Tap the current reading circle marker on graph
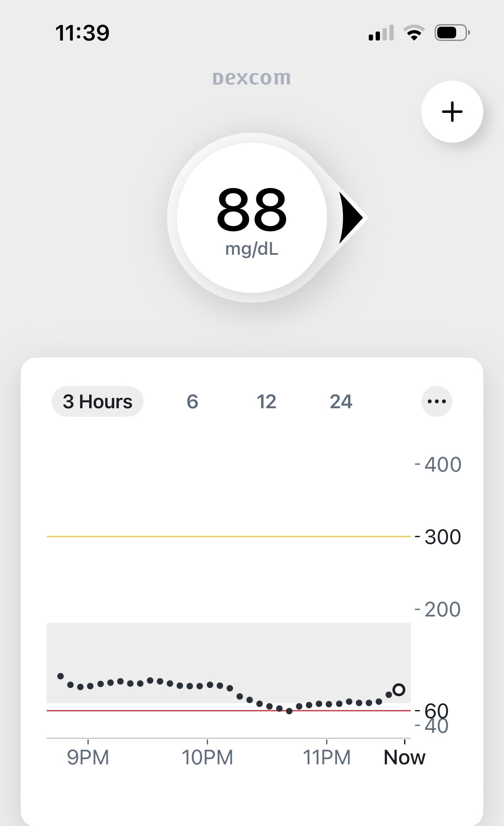 click(399, 689)
